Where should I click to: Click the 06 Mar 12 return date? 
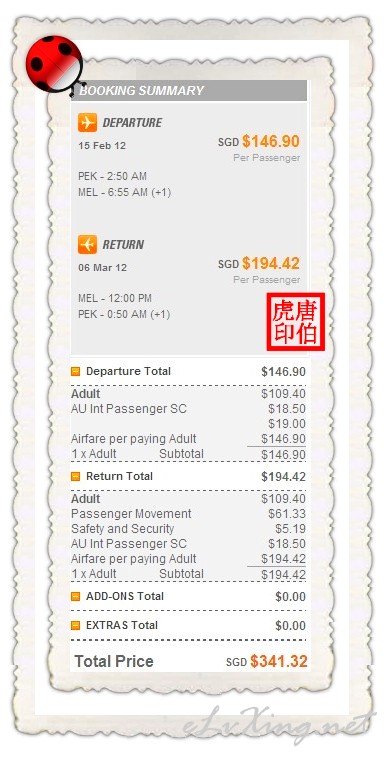tap(102, 267)
